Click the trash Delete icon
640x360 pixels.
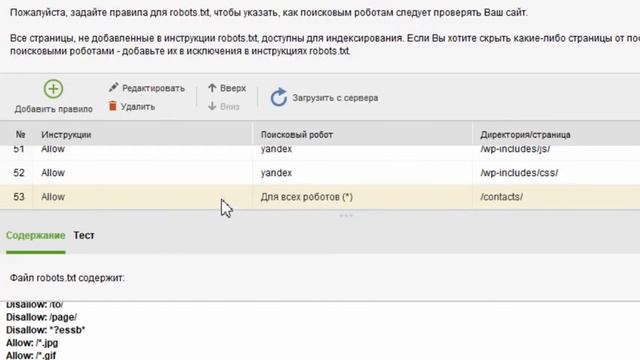[x=113, y=106]
